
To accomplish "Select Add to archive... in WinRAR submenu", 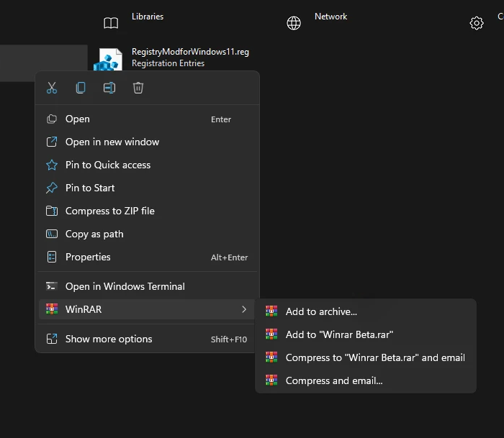I will [366, 311].
